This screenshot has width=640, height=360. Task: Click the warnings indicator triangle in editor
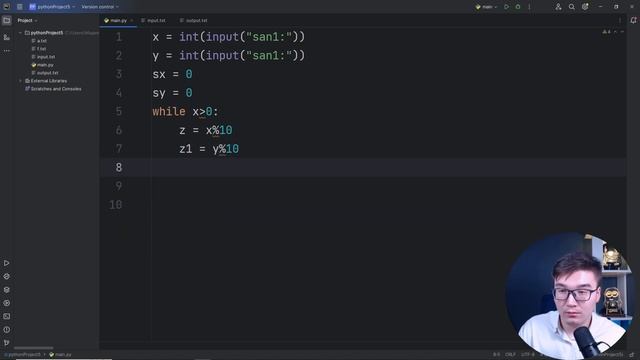[606, 32]
